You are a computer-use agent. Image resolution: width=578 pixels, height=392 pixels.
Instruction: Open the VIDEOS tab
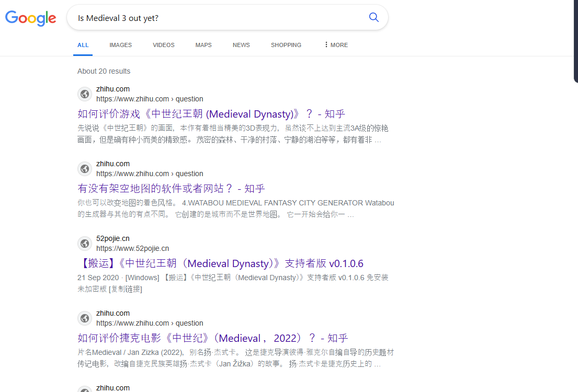click(164, 45)
